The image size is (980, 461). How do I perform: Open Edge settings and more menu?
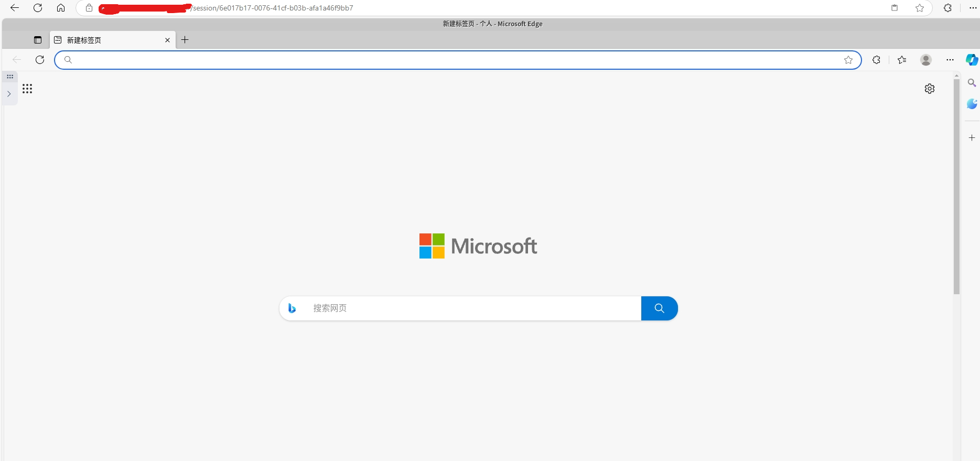point(950,60)
